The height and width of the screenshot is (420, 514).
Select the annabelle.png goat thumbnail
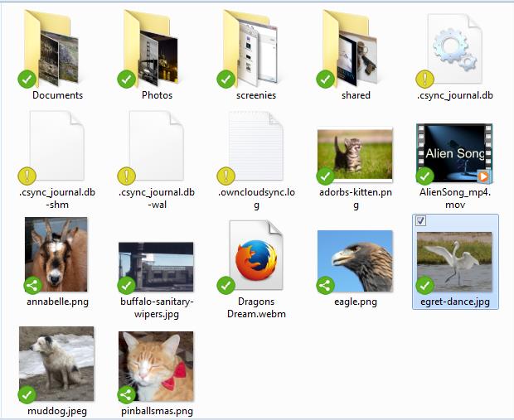coord(56,254)
